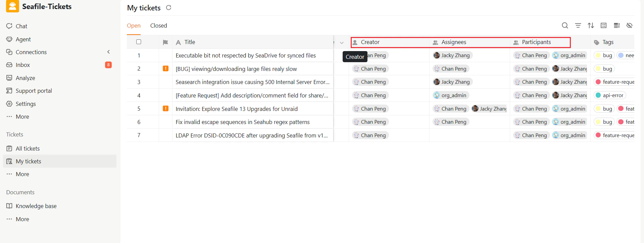Click the Title column header
This screenshot has width=644, height=243.
253,42
